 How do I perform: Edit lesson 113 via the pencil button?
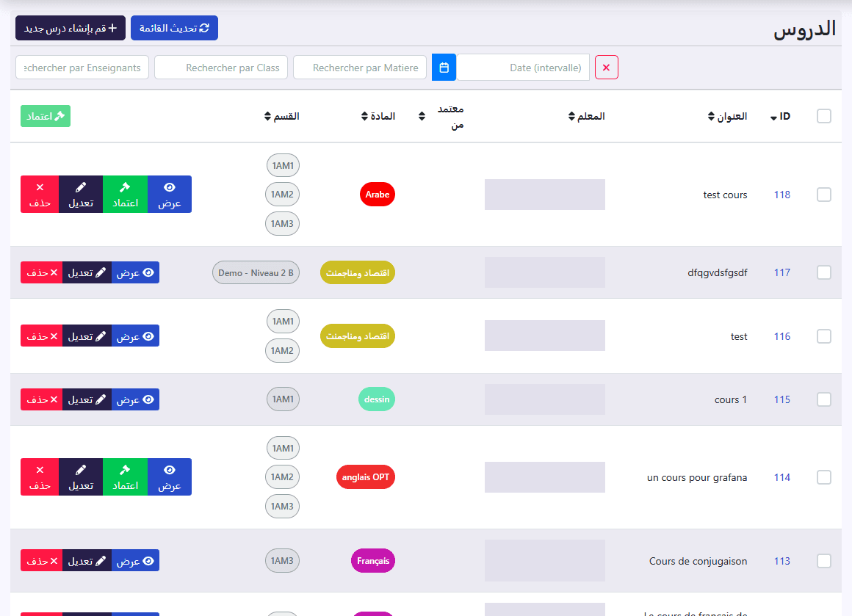[87, 561]
